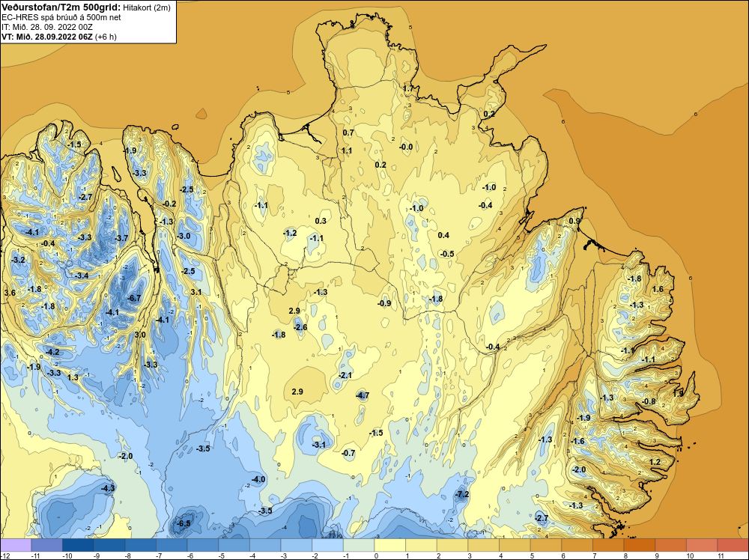Image resolution: width=749 pixels, height=560 pixels.
Task: Click the -2.6 temperature value
Action: tap(300, 327)
